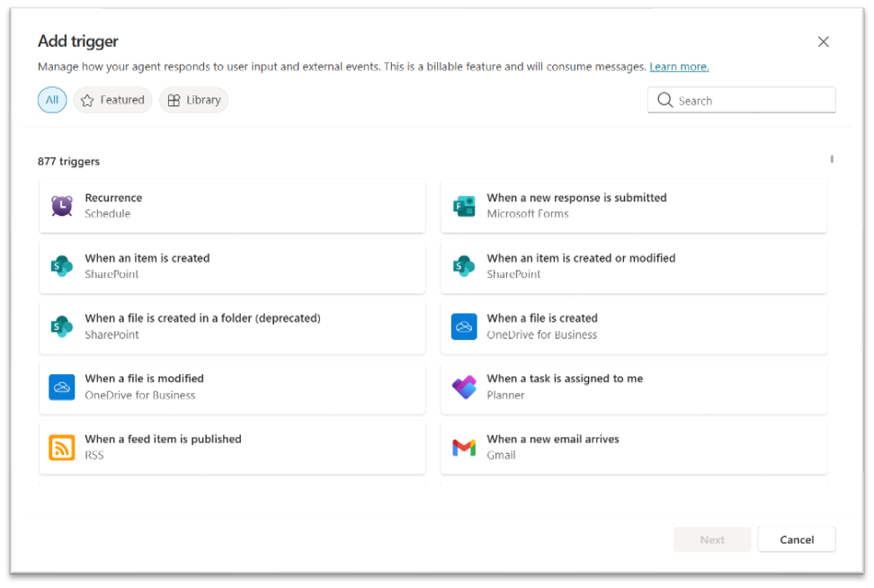874x588 pixels.
Task: Click SharePoint icon for deprecated folder trigger
Action: pyautogui.click(x=61, y=326)
